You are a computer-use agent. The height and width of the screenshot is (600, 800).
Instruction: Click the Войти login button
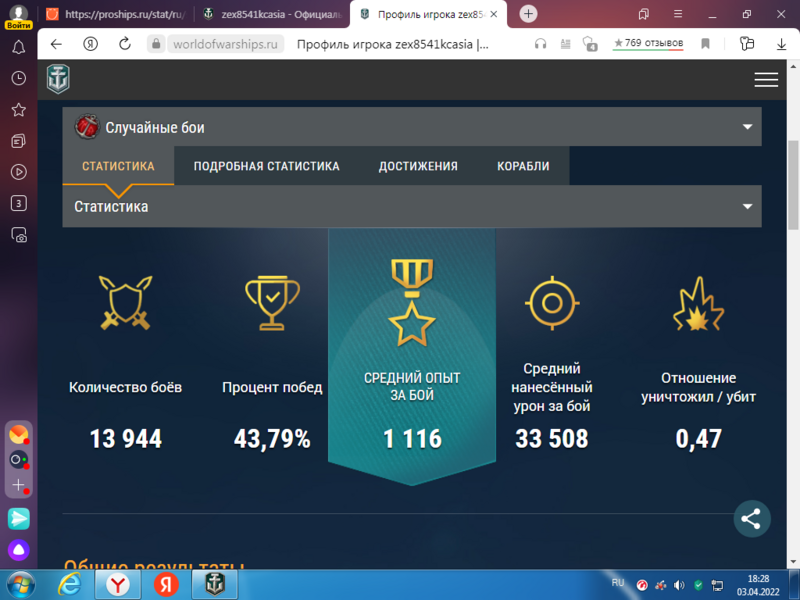click(19, 24)
